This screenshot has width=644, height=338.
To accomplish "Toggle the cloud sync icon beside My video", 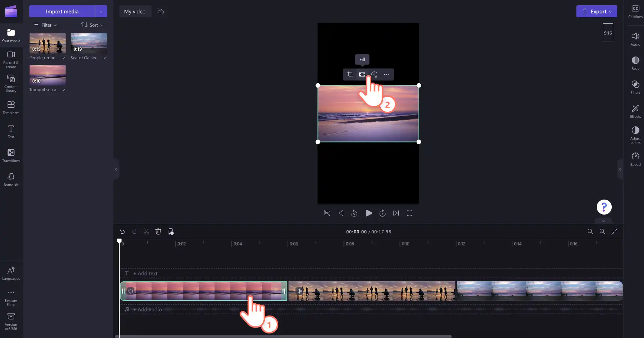I will 161,11.
